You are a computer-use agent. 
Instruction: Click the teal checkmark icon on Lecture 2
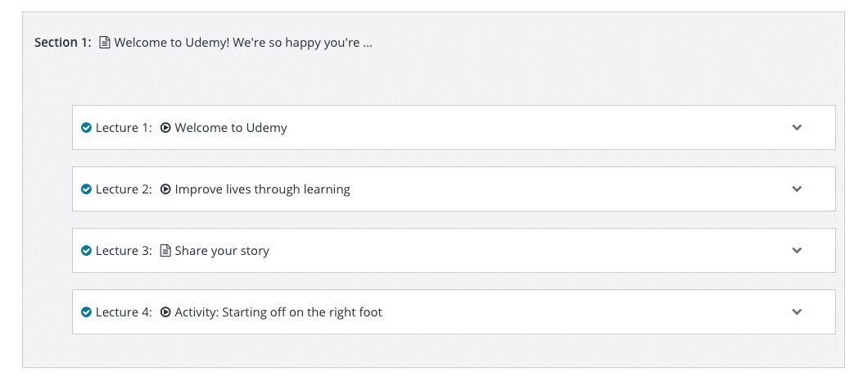tap(86, 189)
